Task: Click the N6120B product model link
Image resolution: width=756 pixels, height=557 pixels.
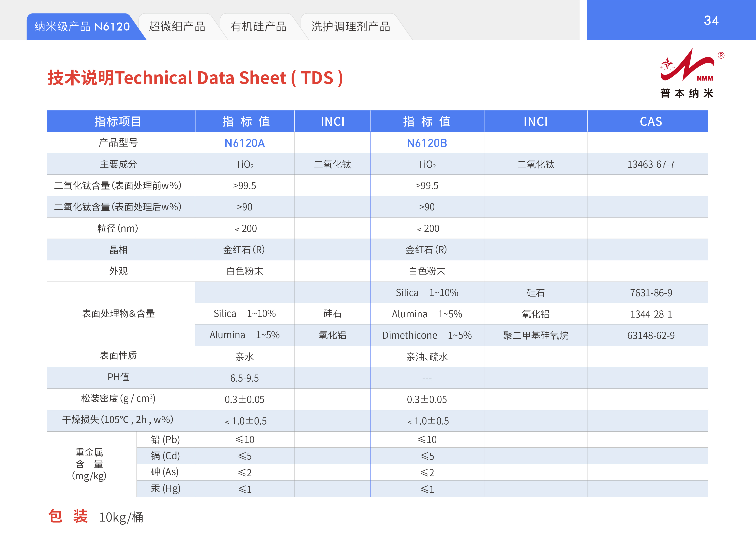Action: 426,143
